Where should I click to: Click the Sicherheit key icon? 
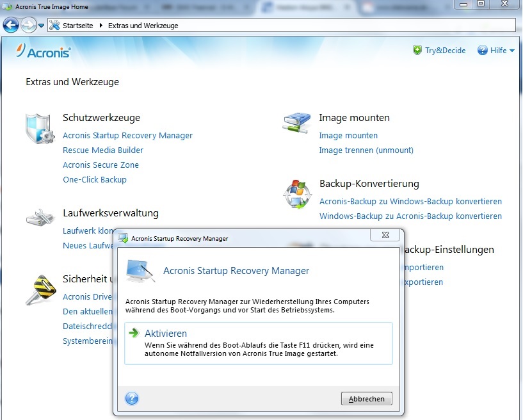(x=41, y=290)
